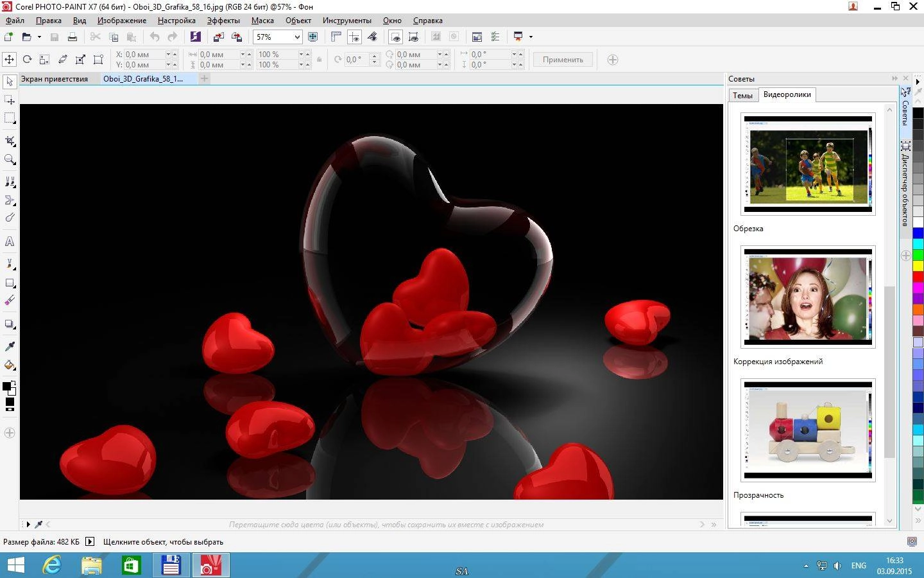Open the Options checklist icon

pyautogui.click(x=495, y=37)
